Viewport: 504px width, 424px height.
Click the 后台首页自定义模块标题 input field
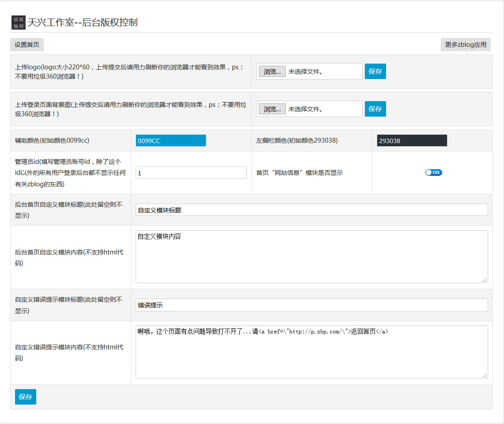pyautogui.click(x=311, y=210)
